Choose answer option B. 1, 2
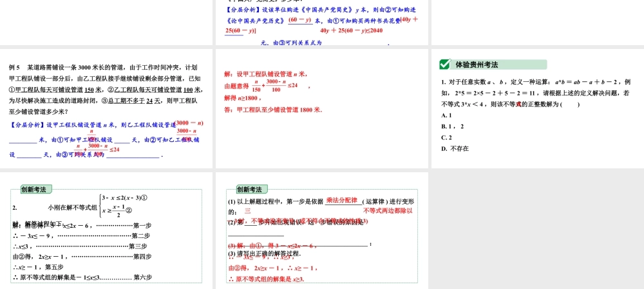 click(x=453, y=127)
